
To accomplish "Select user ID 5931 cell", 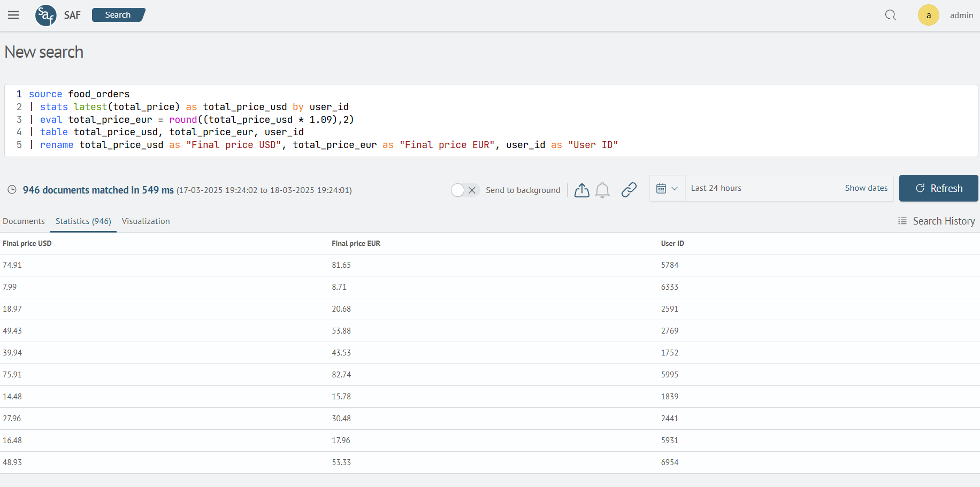I will [670, 440].
